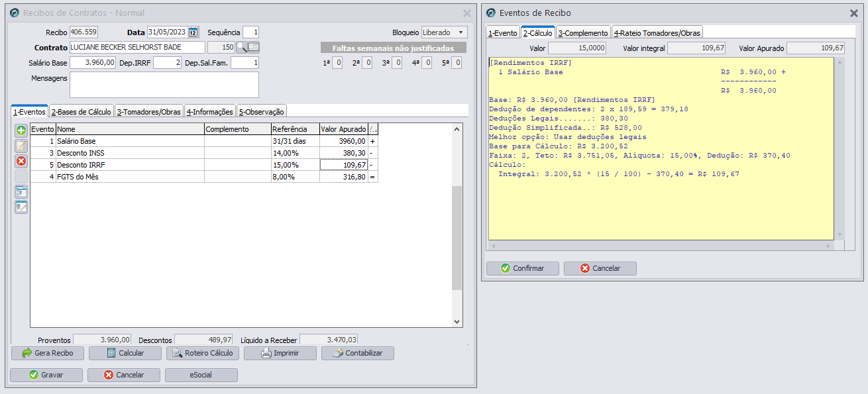Click the Imprimir button
Screen dimensions: 868x394
coord(280,353)
